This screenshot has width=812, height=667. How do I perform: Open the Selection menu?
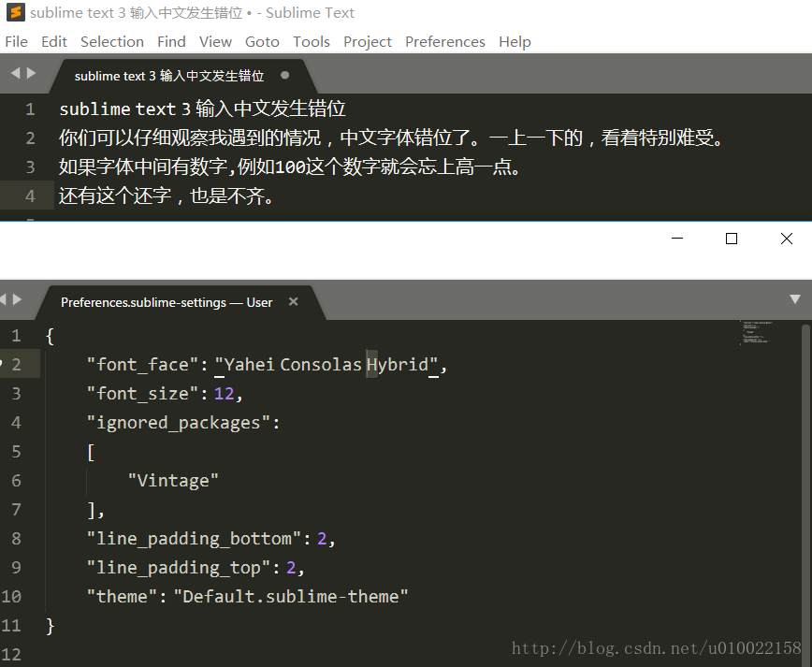(112, 41)
